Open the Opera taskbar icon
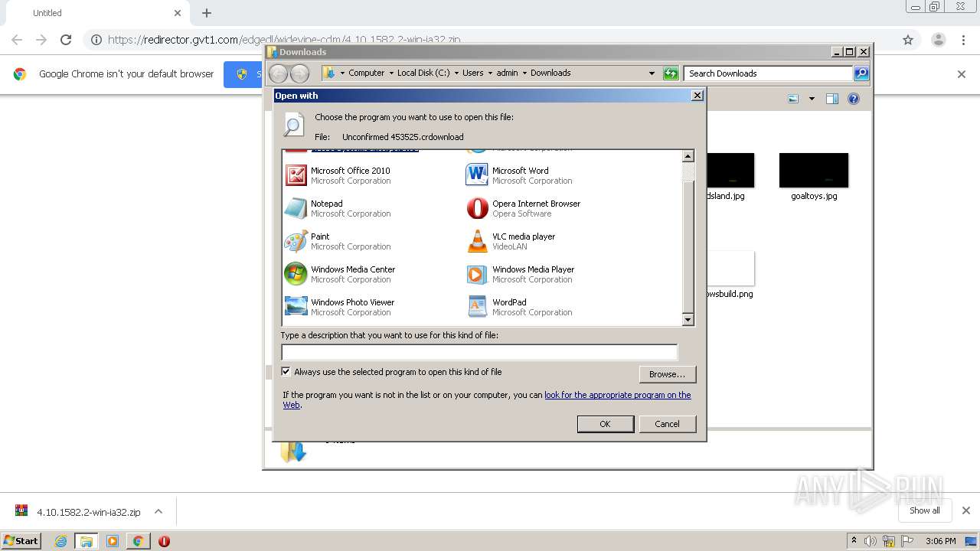The image size is (980, 551). click(164, 541)
